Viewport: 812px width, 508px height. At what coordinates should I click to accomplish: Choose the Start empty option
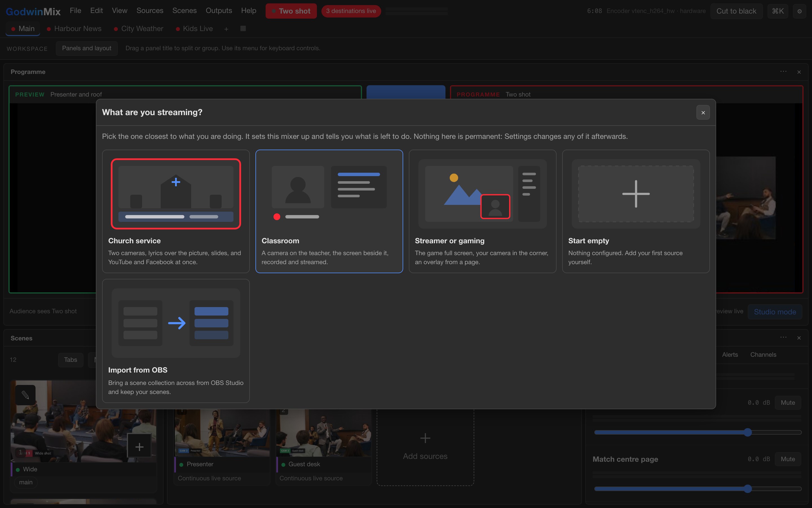636,211
